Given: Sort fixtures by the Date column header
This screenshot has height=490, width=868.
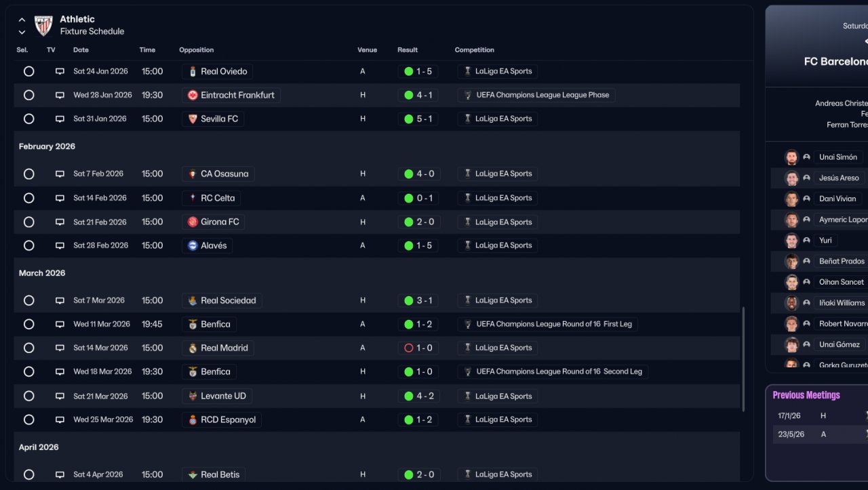Looking at the screenshot, I should (x=81, y=50).
